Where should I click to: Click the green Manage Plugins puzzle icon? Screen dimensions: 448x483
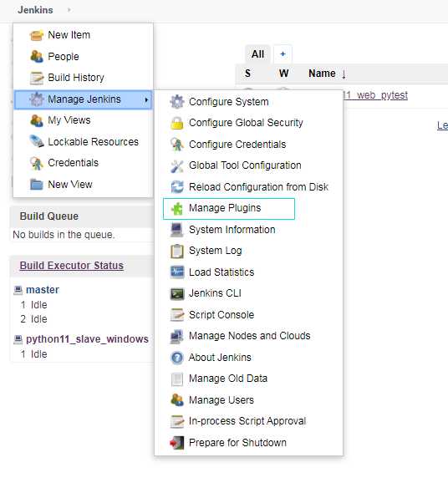point(177,209)
